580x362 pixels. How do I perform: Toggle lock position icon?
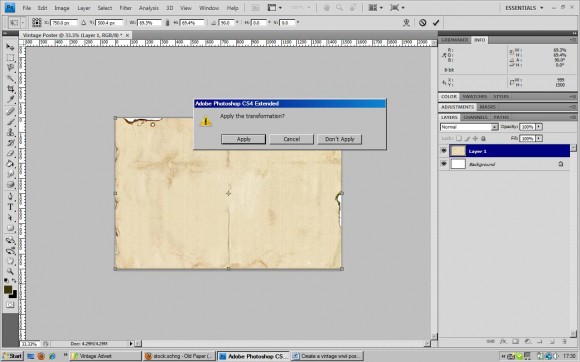(x=475, y=138)
